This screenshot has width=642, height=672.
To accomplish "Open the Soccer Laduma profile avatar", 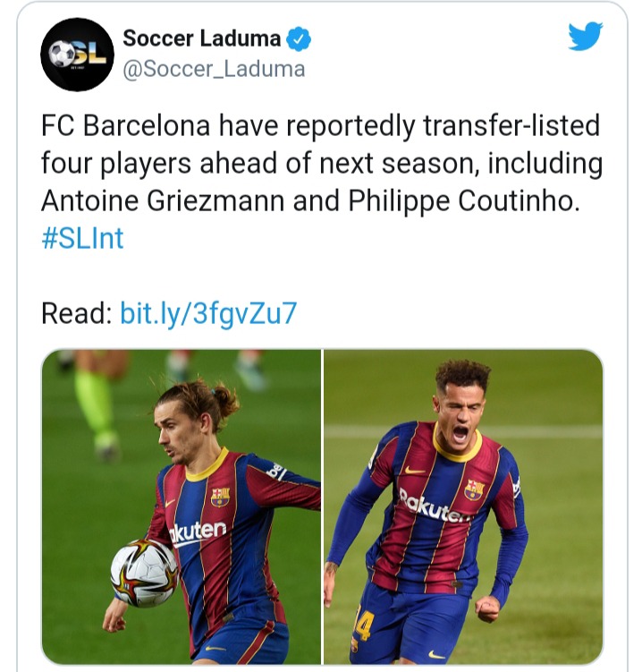I will [x=77, y=55].
